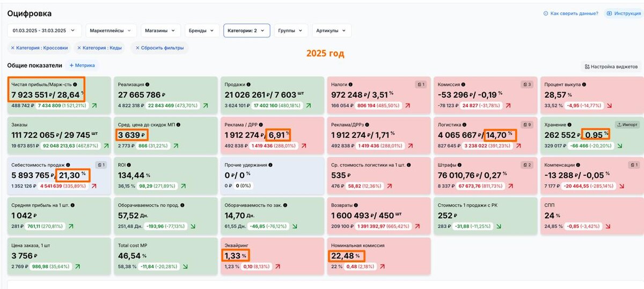This screenshot has height=289, width=644.
Task: Open the badge 9 on Логистика card
Action: [526, 125]
